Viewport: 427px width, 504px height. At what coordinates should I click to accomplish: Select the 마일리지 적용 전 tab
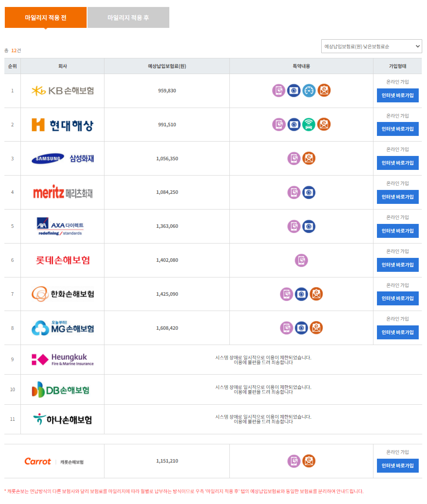coord(46,17)
